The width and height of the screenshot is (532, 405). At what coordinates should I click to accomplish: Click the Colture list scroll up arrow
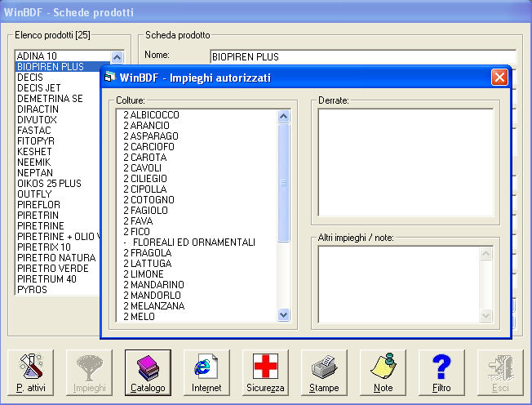point(284,117)
